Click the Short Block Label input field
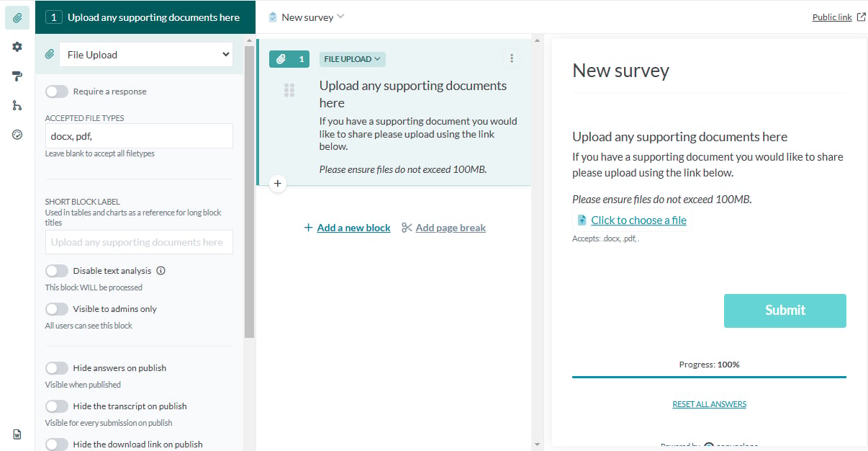This screenshot has width=868, height=451. coord(139,242)
